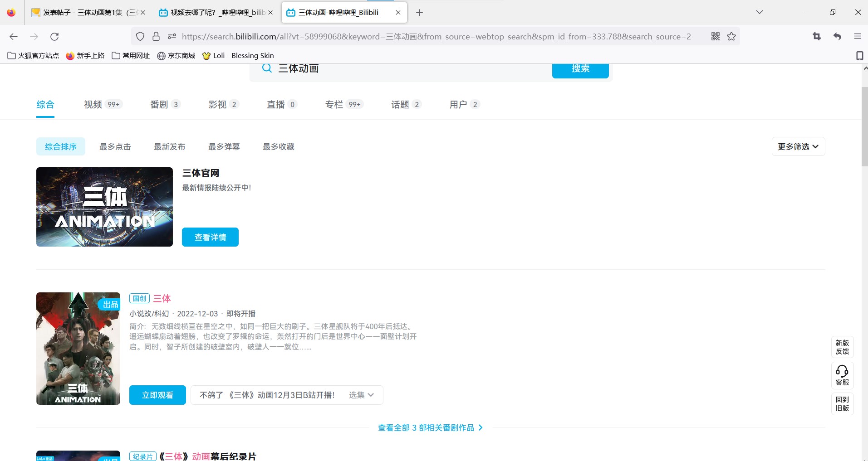Sort results by 最新发布

(x=170, y=146)
